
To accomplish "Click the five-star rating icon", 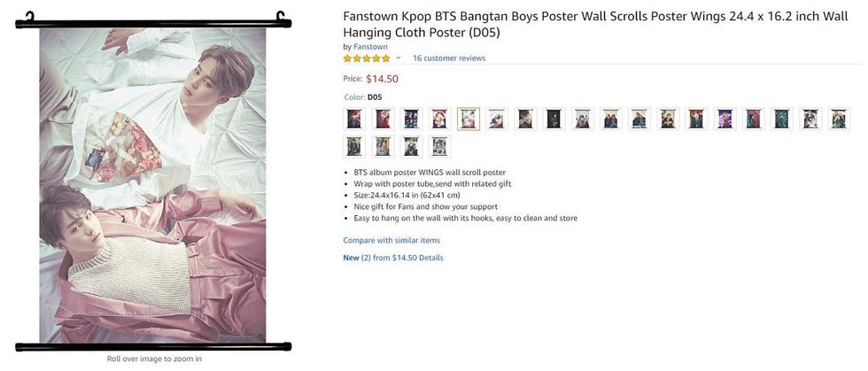I will 367,58.
